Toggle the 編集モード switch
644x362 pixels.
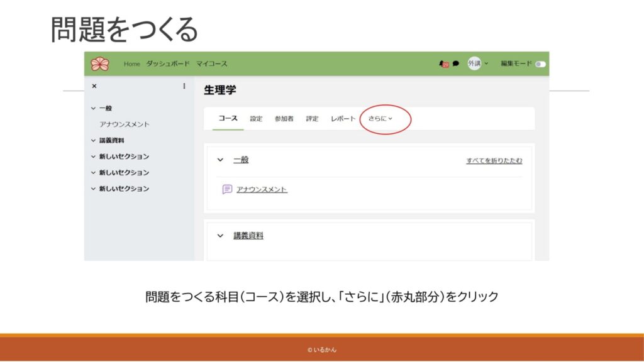540,64
